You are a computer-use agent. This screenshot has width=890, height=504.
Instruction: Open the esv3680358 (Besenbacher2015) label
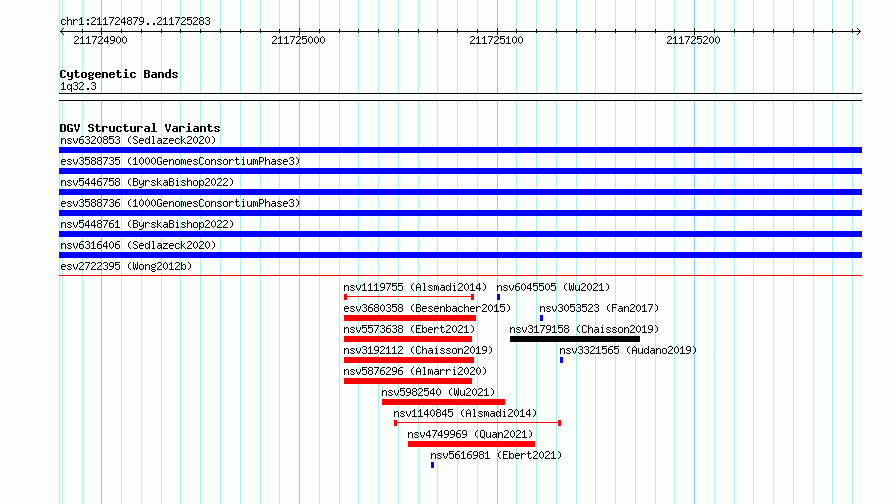427,308
